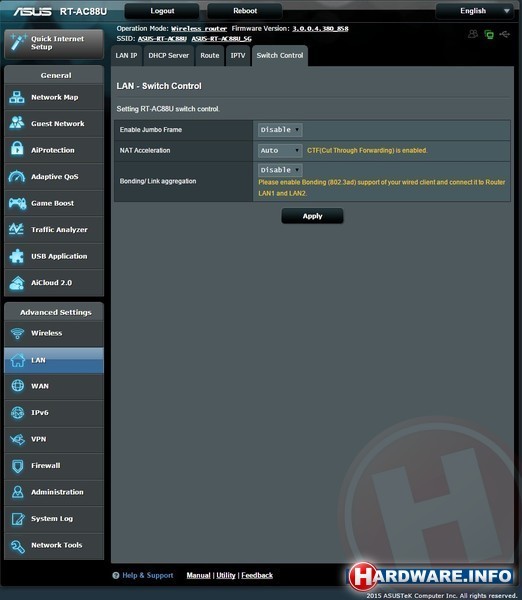
Task: Open Guest Network people icon
Action: (x=17, y=123)
